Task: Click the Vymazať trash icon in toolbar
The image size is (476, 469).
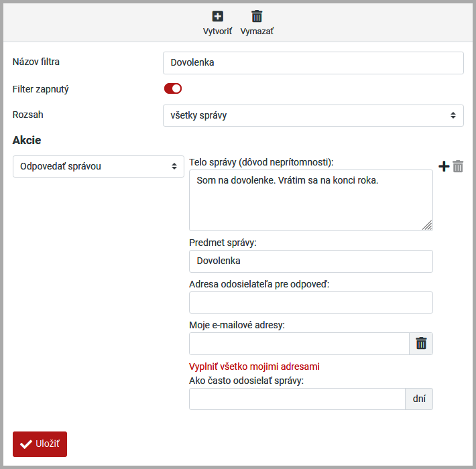Action: pyautogui.click(x=257, y=17)
